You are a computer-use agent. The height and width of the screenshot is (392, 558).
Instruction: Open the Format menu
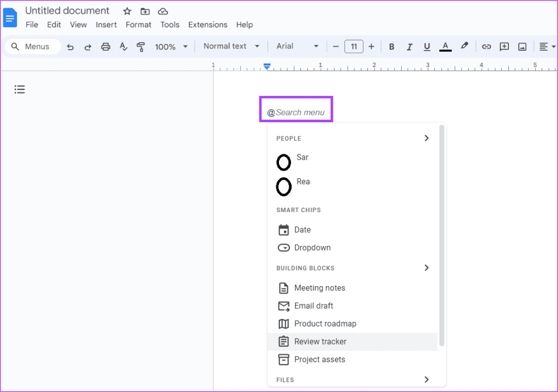(x=138, y=25)
